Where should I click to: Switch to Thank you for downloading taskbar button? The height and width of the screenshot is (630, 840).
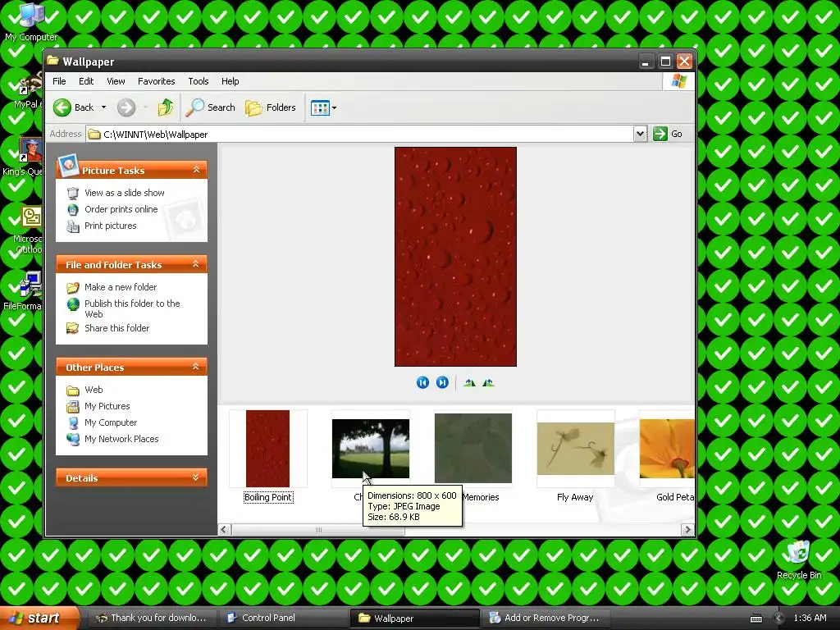pos(152,618)
